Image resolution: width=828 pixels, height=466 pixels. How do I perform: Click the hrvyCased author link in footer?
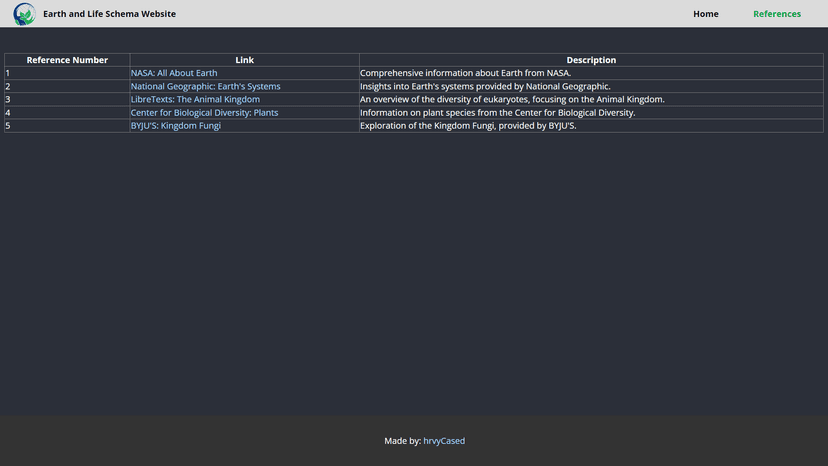coord(444,441)
